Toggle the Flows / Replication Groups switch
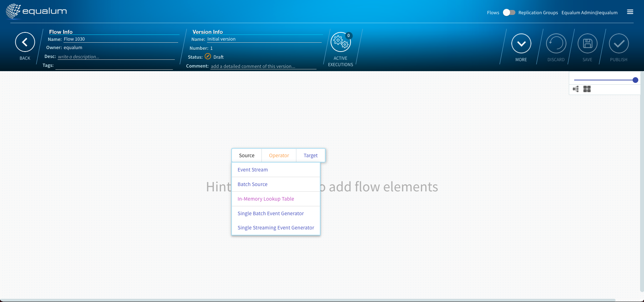This screenshot has width=644, height=302. [x=509, y=12]
